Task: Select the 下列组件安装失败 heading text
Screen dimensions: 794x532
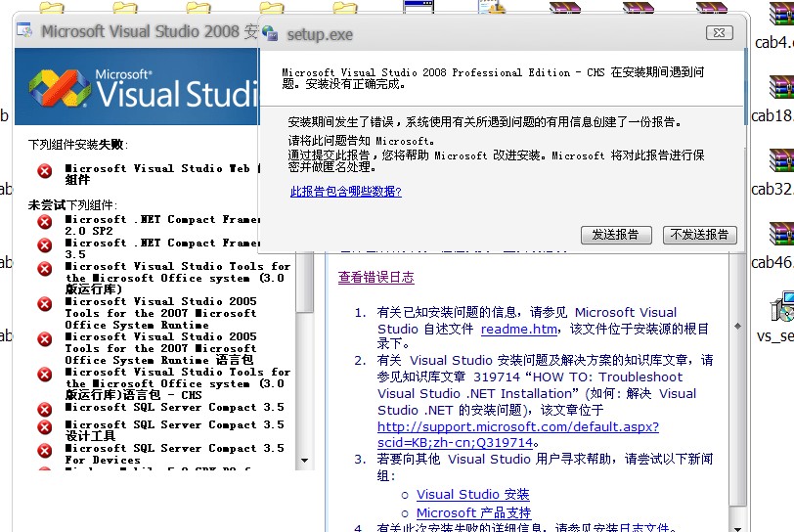Action: (x=78, y=145)
